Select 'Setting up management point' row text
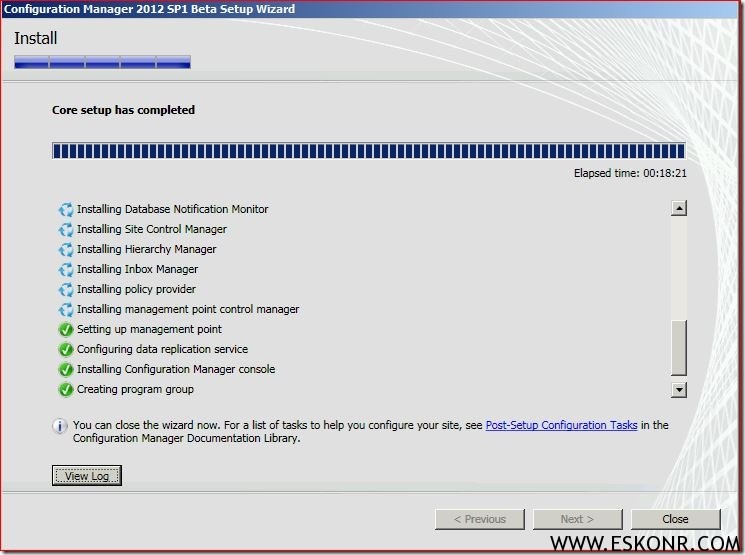The width and height of the screenshot is (745, 555). click(x=149, y=329)
